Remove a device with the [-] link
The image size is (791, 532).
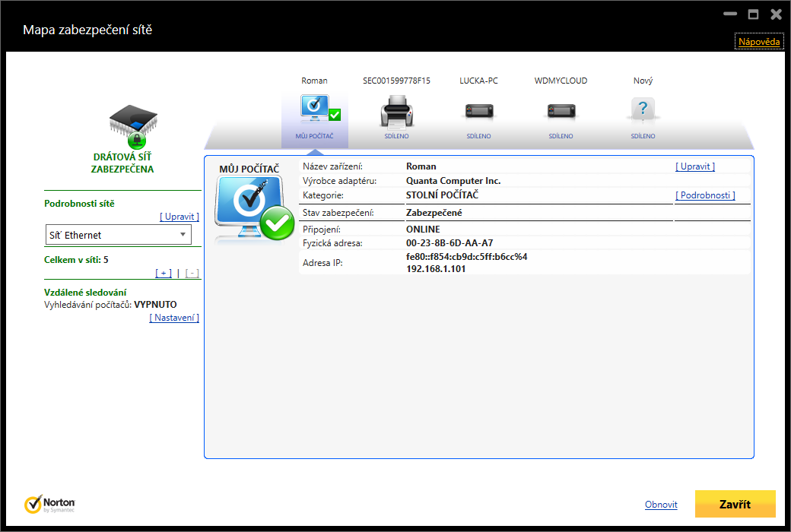pos(192,274)
